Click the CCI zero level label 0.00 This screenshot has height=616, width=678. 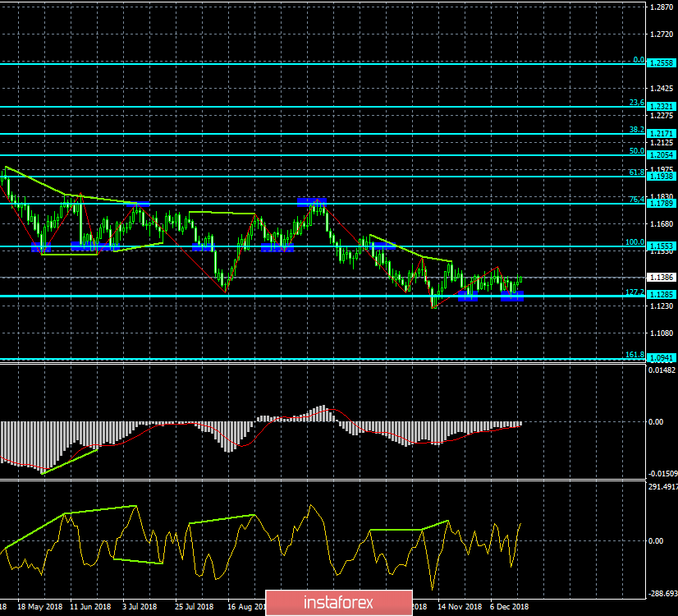tap(656, 540)
